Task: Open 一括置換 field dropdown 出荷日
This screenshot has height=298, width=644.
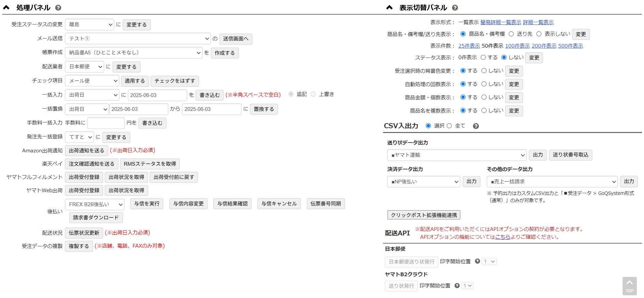Action: point(87,109)
